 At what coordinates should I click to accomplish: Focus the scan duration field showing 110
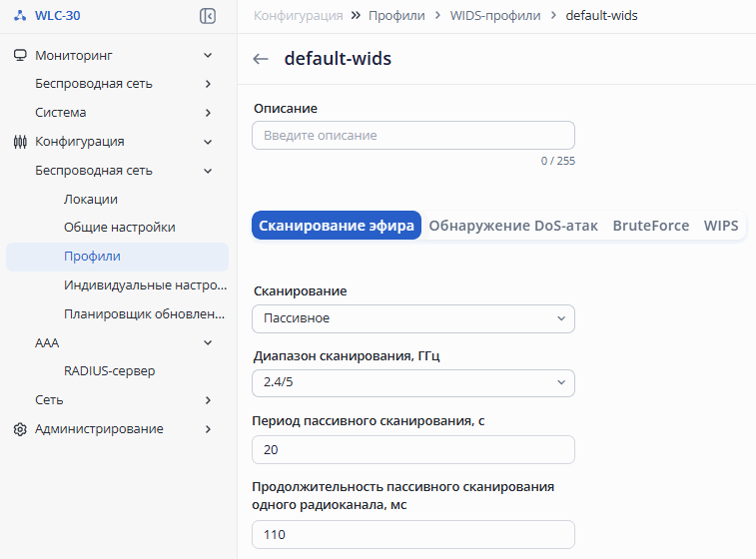[413, 534]
